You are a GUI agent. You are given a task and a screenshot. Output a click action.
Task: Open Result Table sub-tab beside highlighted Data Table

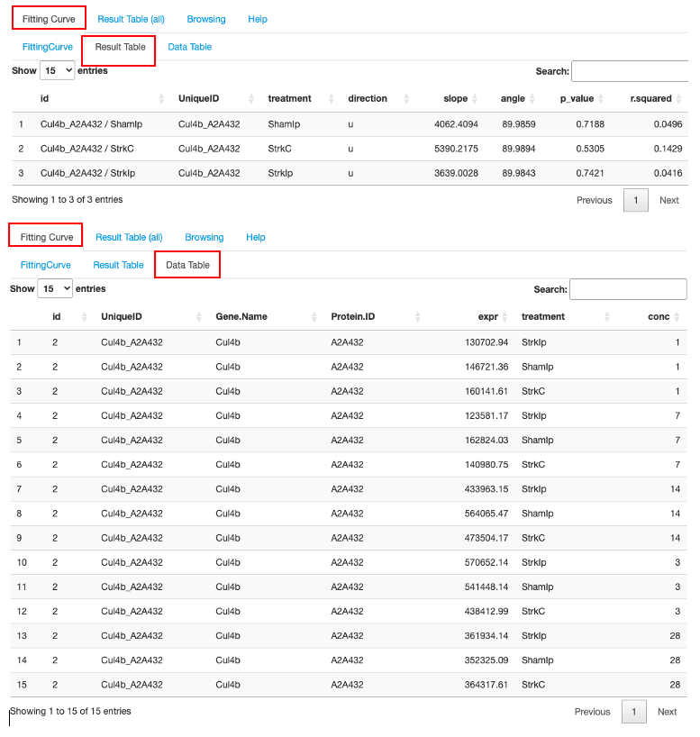pos(119,265)
